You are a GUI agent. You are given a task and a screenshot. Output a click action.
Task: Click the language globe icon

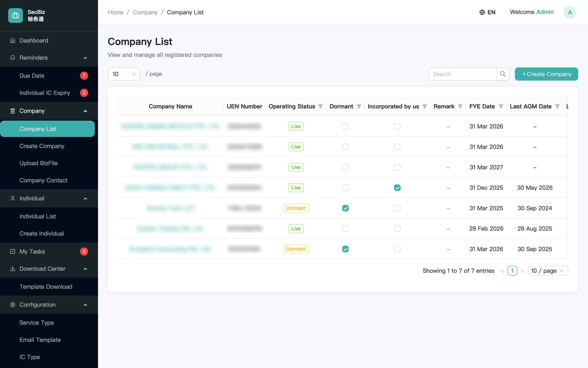[x=482, y=12]
